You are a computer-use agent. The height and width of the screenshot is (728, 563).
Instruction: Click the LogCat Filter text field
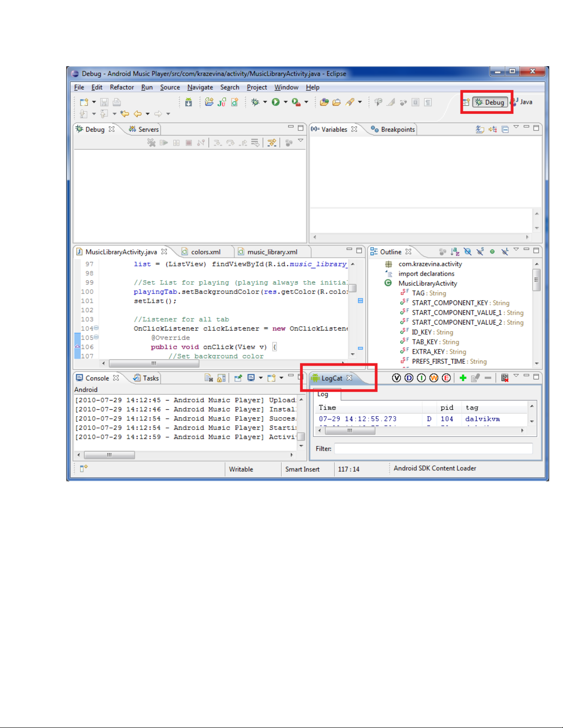pos(433,448)
